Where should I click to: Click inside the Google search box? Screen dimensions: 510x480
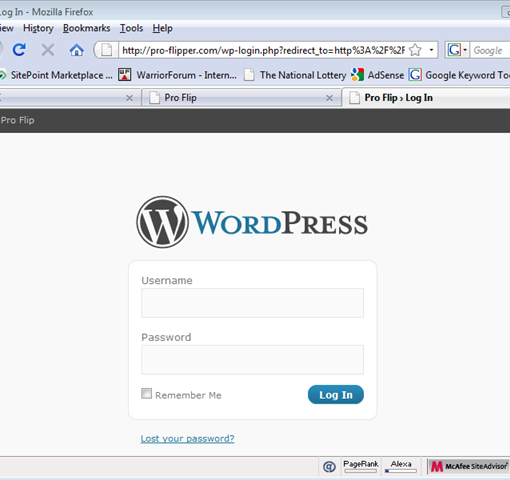[x=490, y=50]
